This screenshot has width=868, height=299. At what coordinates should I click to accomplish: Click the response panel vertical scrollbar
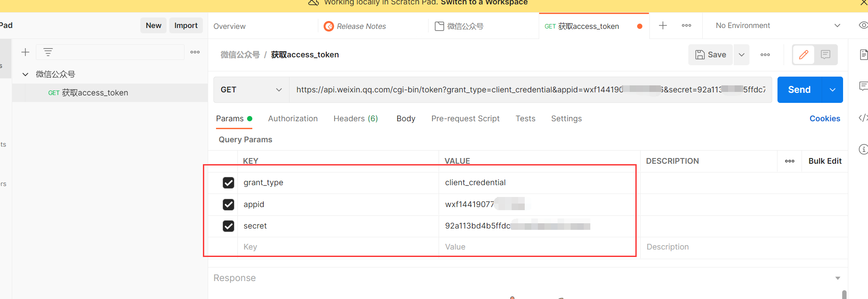coord(844,295)
